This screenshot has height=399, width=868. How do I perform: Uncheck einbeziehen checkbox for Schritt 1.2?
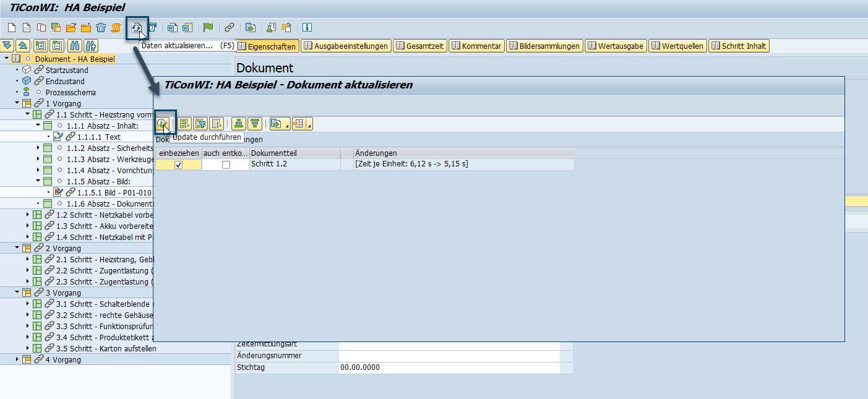(178, 165)
